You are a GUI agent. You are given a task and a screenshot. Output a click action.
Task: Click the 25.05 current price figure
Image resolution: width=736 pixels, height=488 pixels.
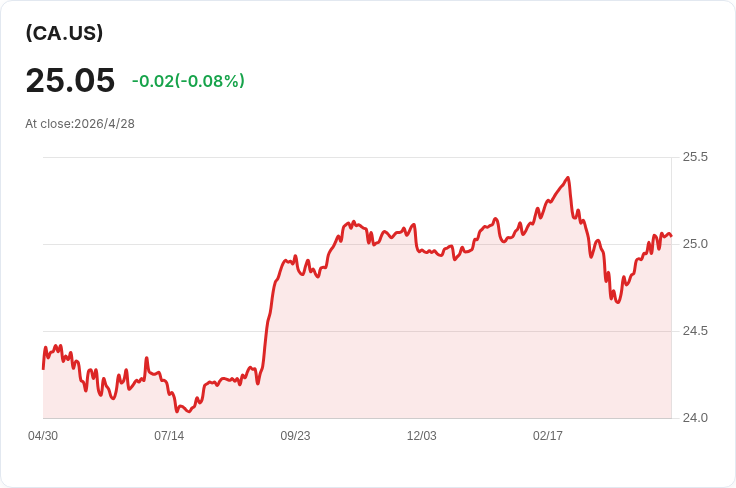70,80
